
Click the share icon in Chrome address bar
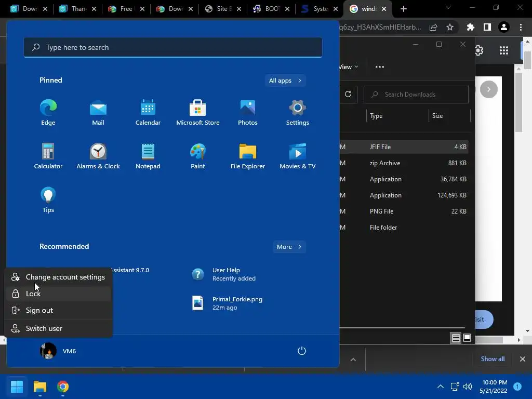[433, 27]
